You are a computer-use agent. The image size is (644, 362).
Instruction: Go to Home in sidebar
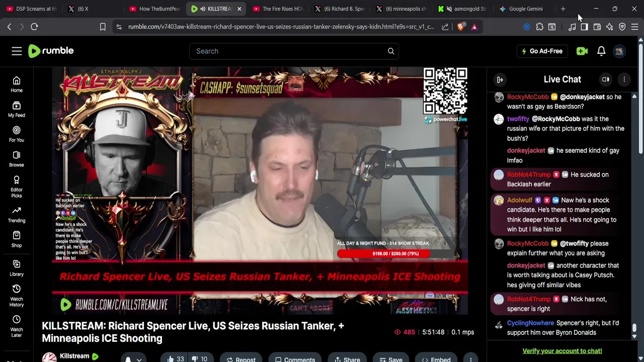coord(17,84)
